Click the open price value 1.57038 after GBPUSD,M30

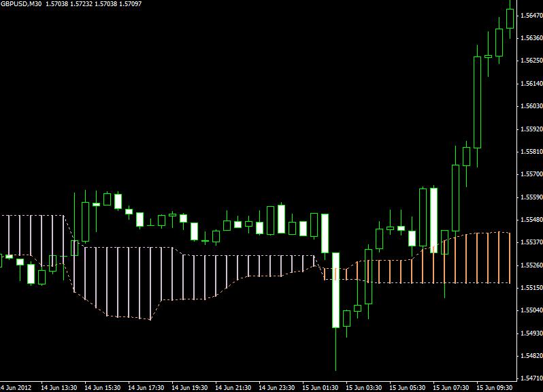(56, 4)
